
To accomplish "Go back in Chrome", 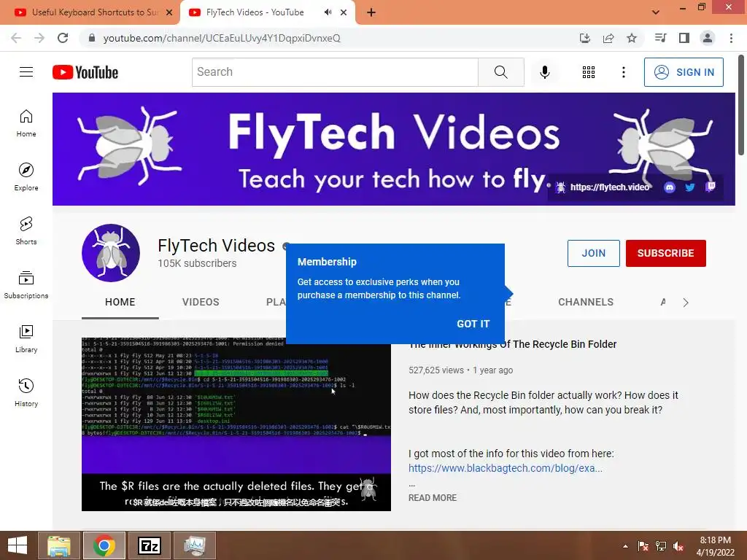I will coord(16,38).
